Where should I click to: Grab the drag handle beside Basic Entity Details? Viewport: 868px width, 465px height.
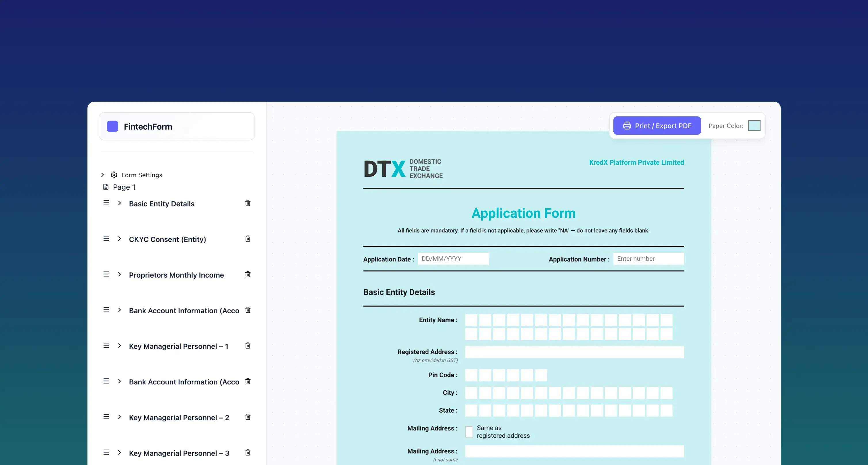coord(106,203)
